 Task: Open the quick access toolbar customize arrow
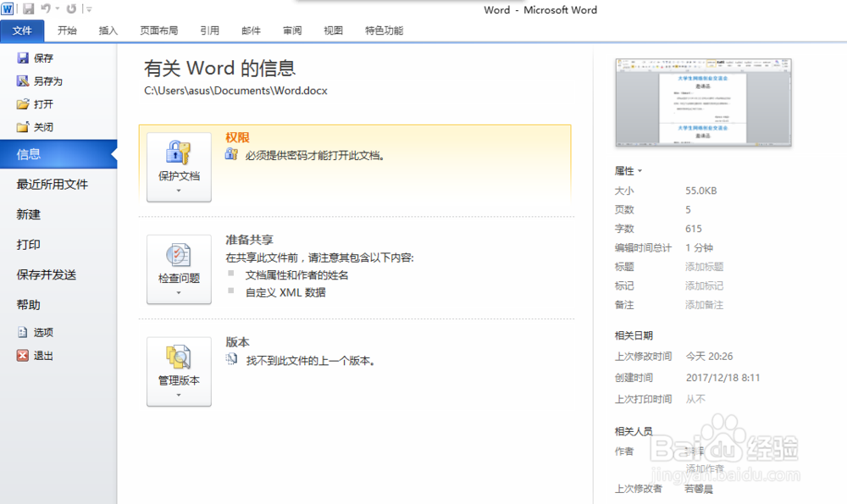89,9
